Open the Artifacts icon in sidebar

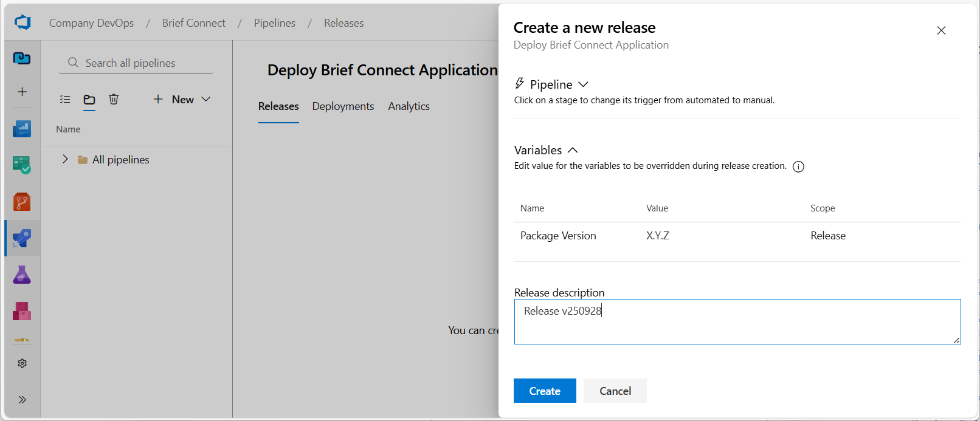(x=22, y=311)
